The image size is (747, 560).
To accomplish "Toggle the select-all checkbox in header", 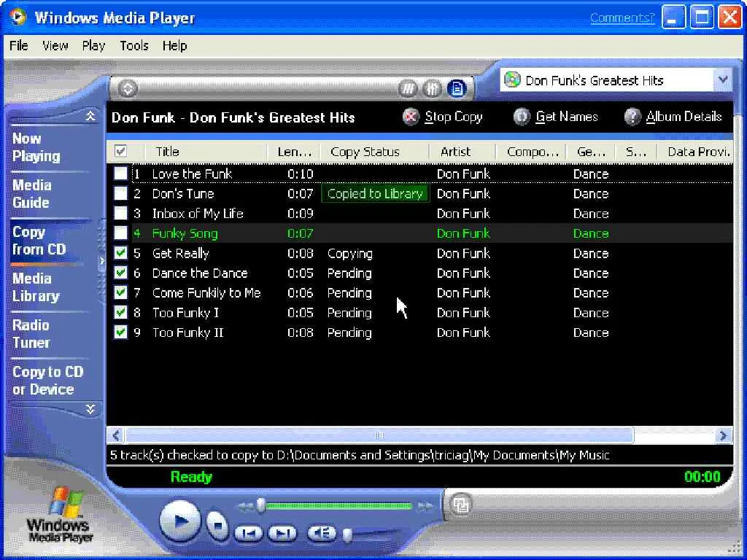I will (120, 152).
